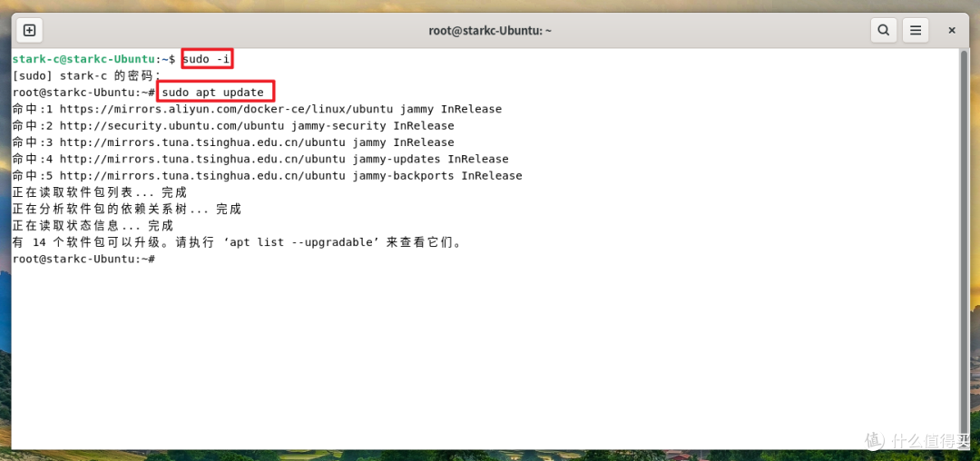The image size is (980, 461).
Task: Open the hamburger menu
Action: pos(916,30)
